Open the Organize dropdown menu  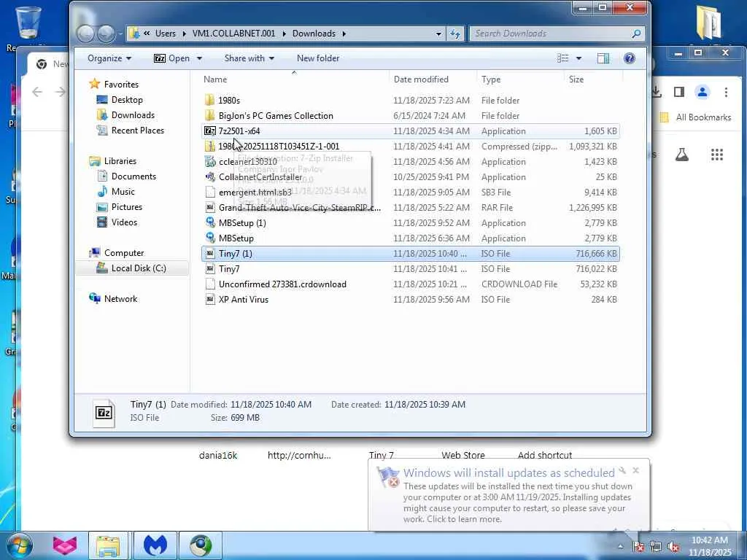click(x=109, y=58)
